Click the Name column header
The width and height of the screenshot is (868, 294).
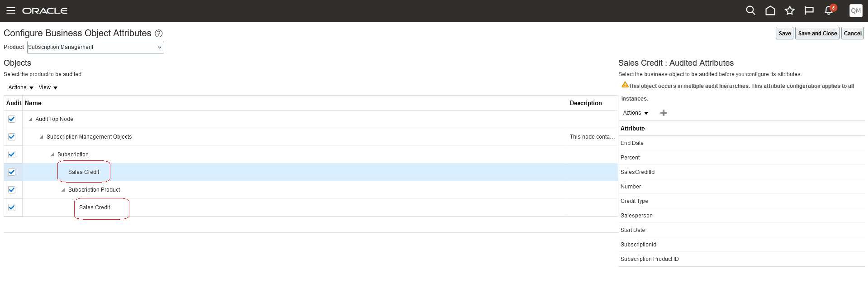coord(33,103)
